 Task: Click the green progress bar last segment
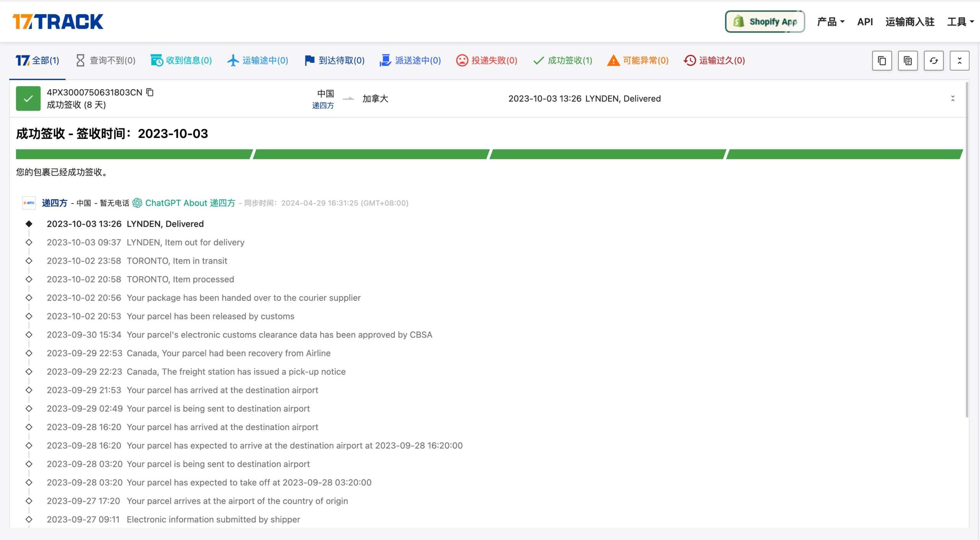coord(844,154)
